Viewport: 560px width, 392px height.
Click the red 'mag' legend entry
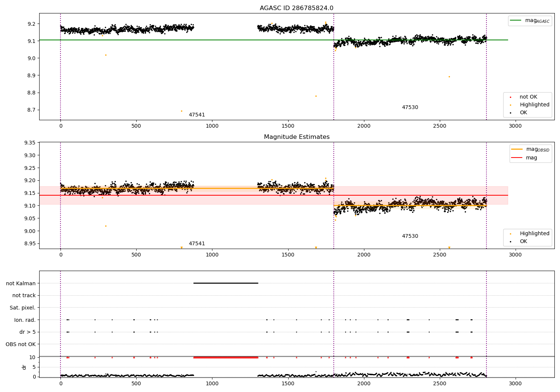click(525, 158)
